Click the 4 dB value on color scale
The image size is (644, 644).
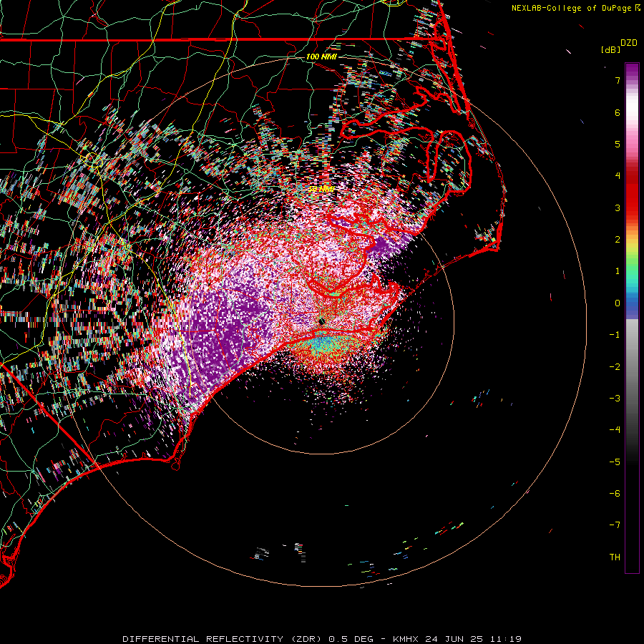pos(618,176)
